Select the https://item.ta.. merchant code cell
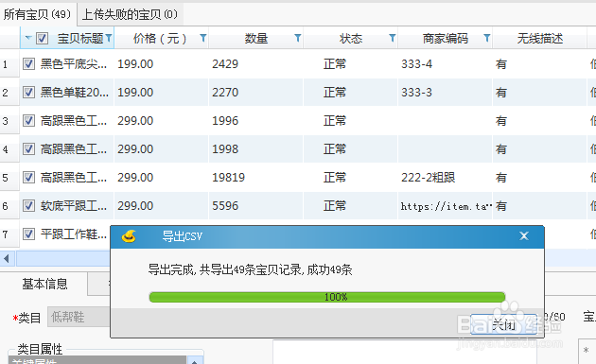This screenshot has width=596, height=364. [x=445, y=205]
